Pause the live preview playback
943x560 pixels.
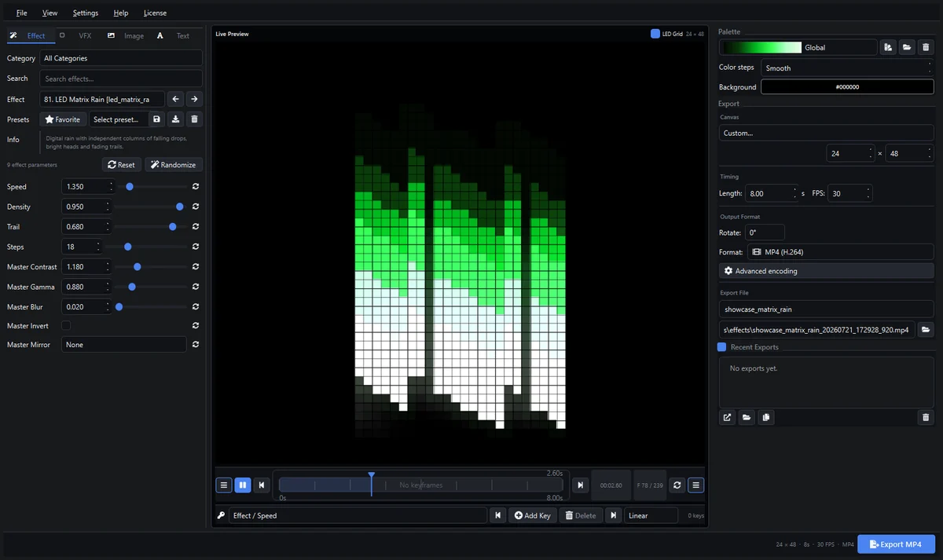click(x=243, y=485)
